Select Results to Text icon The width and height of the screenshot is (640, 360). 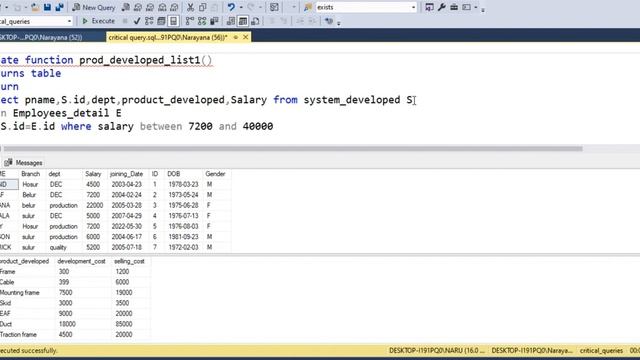231,21
